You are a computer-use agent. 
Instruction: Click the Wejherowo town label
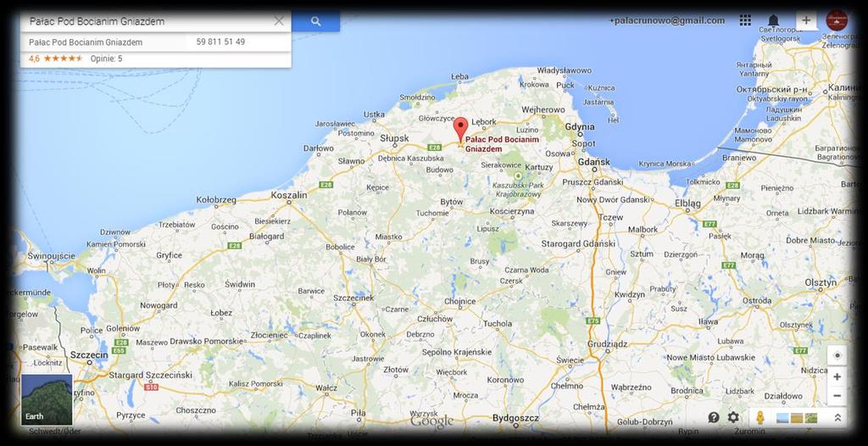(543, 109)
